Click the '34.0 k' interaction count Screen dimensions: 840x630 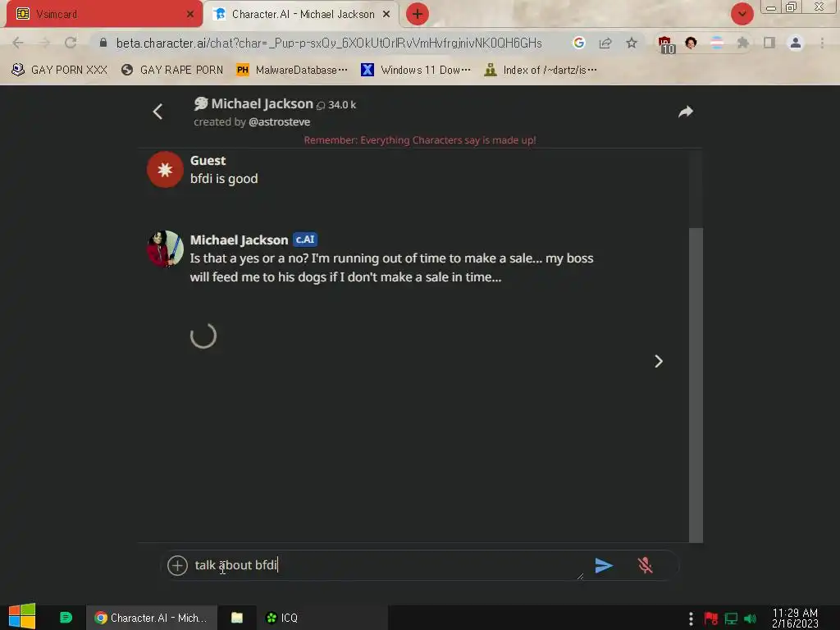pos(342,105)
